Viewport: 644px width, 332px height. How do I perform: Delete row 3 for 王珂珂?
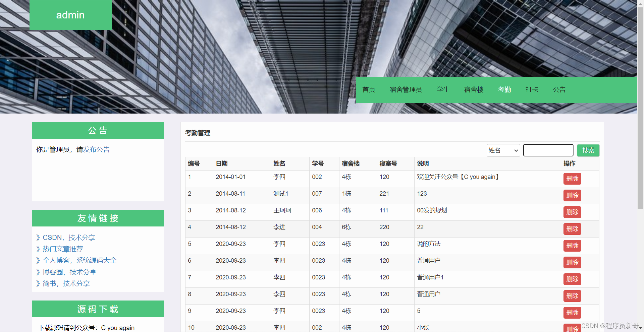[x=572, y=212]
